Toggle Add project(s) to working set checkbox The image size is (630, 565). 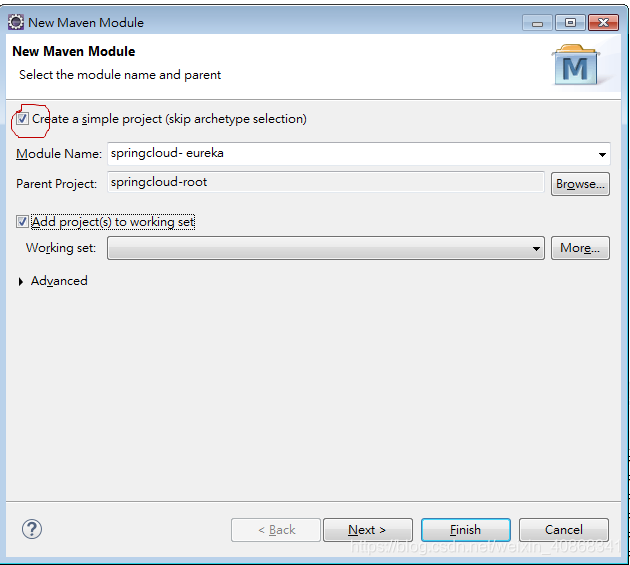(x=22, y=221)
